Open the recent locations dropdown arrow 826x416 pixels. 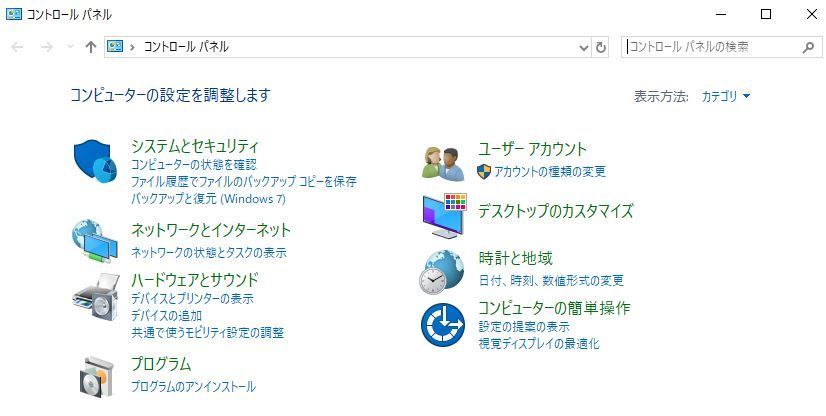[x=70, y=47]
